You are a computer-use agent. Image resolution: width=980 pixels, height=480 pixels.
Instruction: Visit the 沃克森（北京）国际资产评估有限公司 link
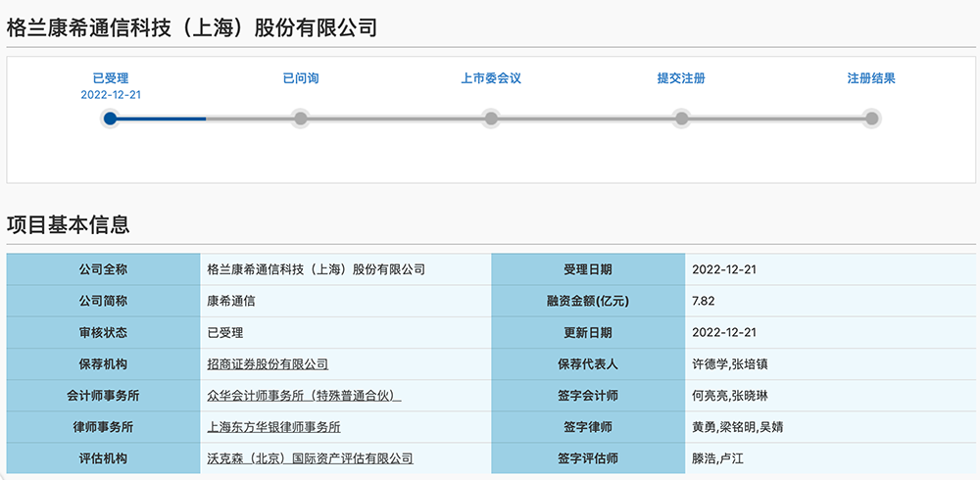coord(310,458)
